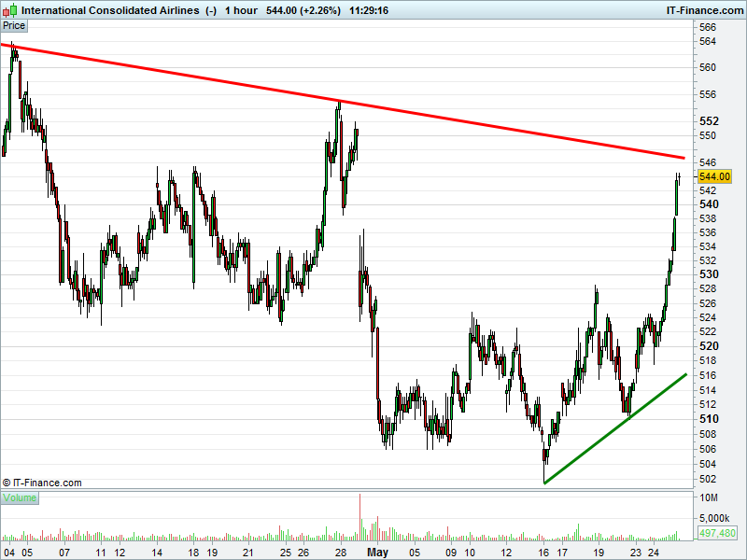The height and width of the screenshot is (560, 747).
Task: Click the 560 price level on the axis
Action: coord(708,67)
